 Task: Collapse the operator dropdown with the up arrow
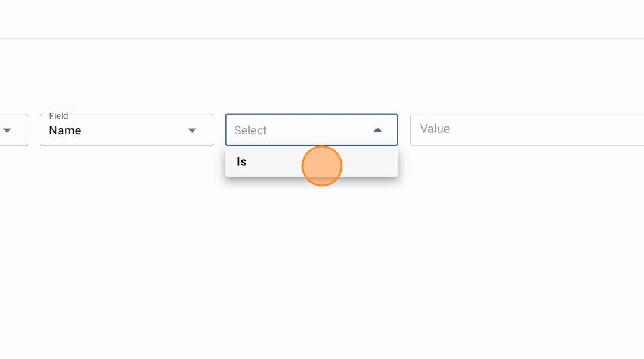378,130
